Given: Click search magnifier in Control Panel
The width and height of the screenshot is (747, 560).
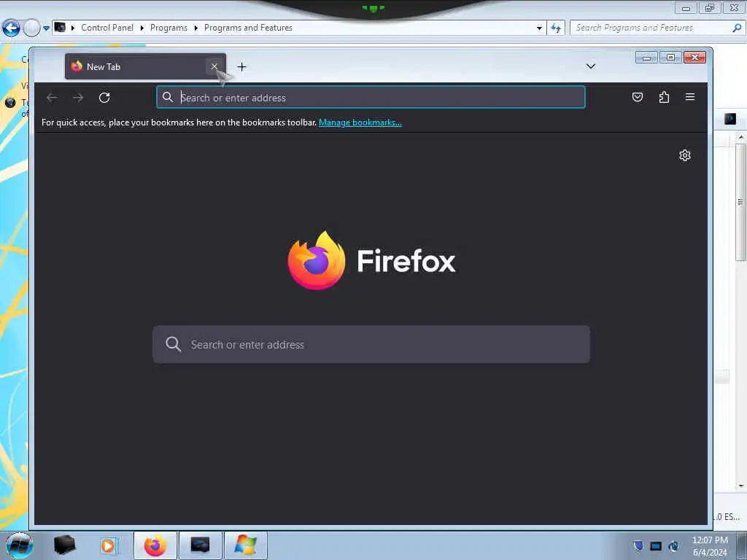Looking at the screenshot, I should click(737, 28).
